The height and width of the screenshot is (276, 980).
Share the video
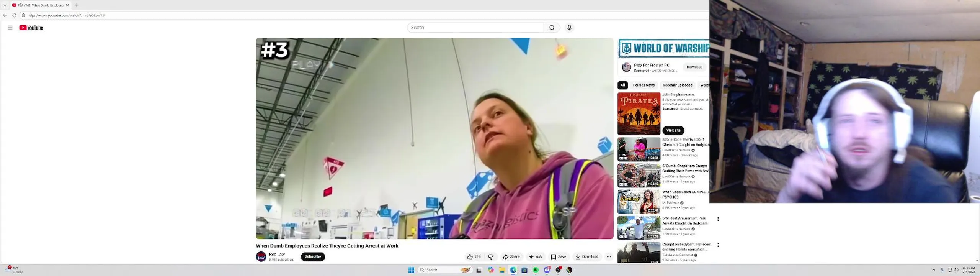click(511, 257)
